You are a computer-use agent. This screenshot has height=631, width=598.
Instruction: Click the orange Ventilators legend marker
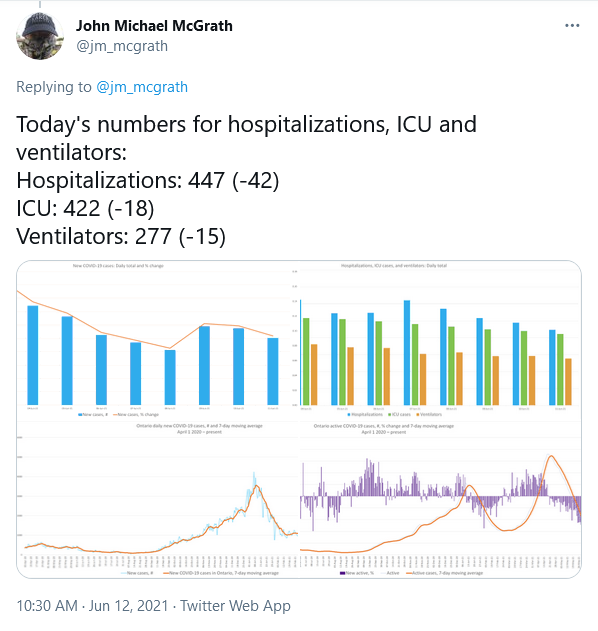pyautogui.click(x=418, y=414)
